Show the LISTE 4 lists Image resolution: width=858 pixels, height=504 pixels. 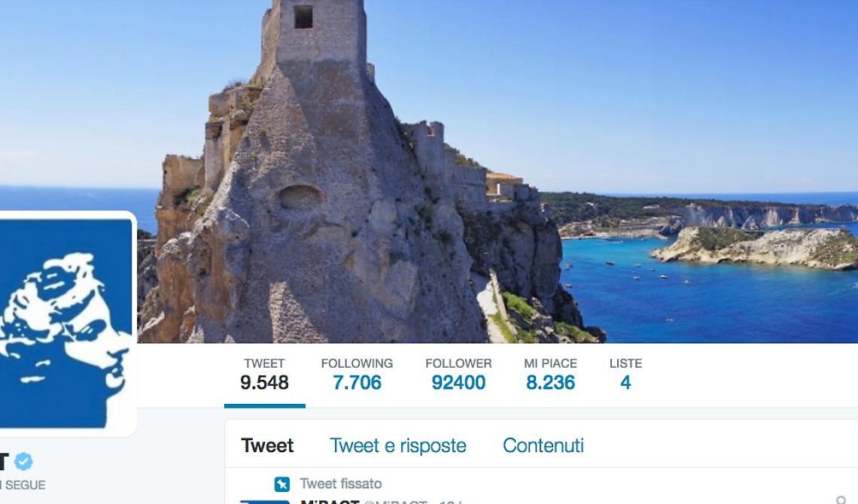625,375
